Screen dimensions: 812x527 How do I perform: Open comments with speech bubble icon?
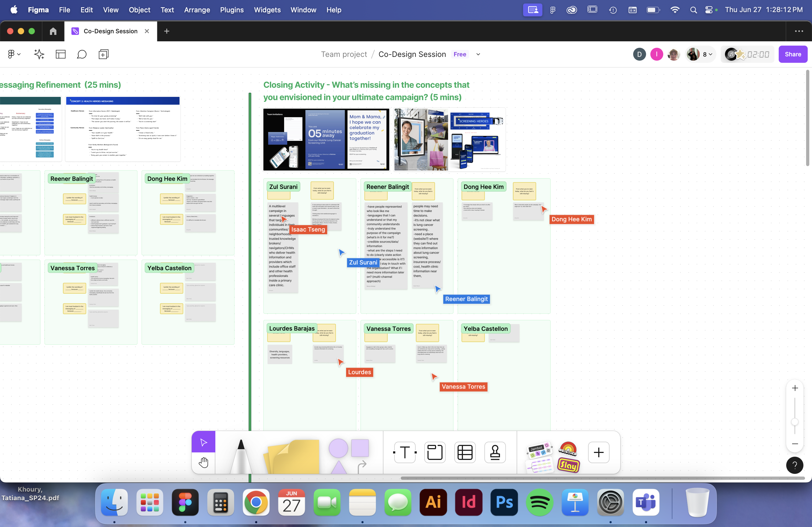click(82, 54)
